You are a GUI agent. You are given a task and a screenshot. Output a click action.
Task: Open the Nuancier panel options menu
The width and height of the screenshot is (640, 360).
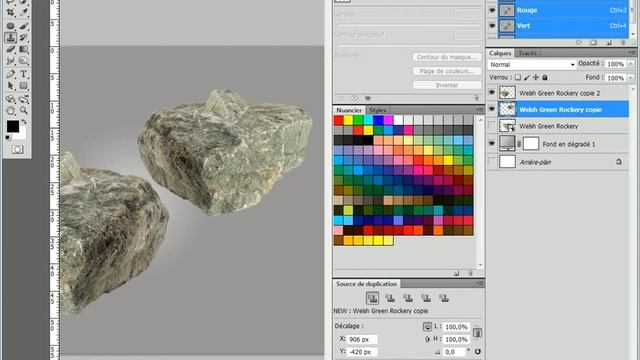click(480, 109)
